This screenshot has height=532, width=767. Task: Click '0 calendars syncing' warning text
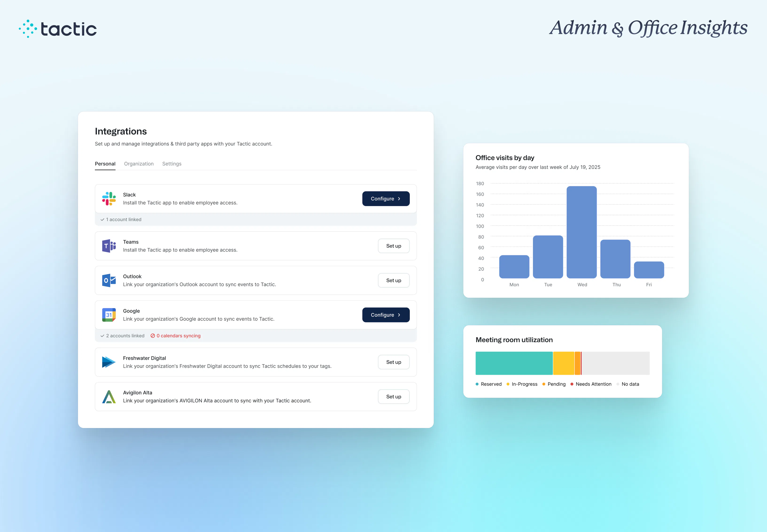pyautogui.click(x=178, y=336)
